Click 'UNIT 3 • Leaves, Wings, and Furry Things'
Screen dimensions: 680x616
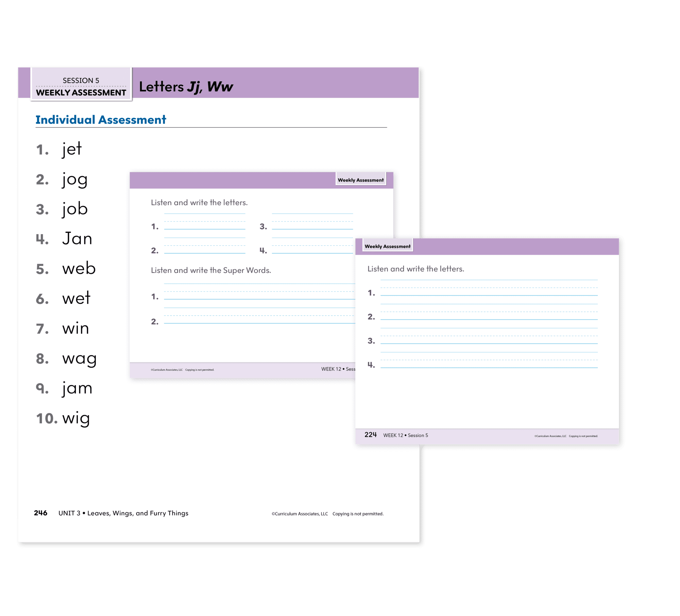tap(123, 513)
